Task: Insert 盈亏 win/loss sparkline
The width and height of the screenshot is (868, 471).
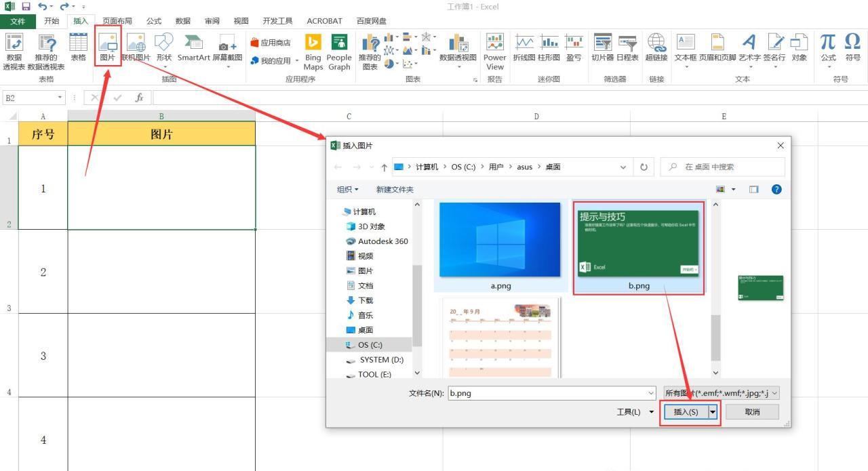Action: coord(574,47)
